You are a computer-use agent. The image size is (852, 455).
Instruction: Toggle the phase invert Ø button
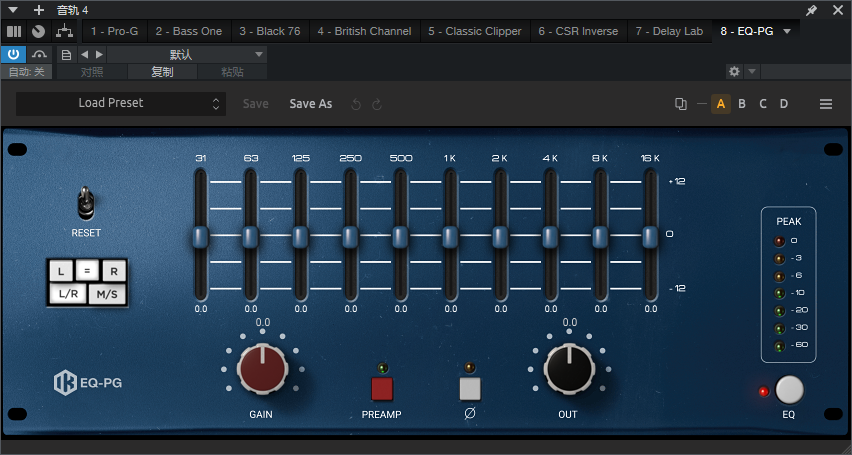pos(470,389)
